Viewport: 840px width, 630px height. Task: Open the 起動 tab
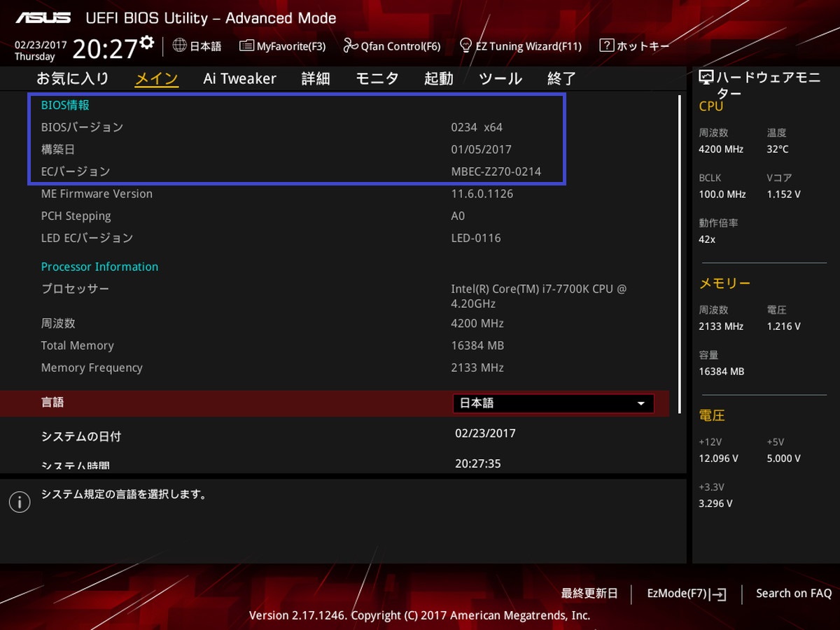439,78
